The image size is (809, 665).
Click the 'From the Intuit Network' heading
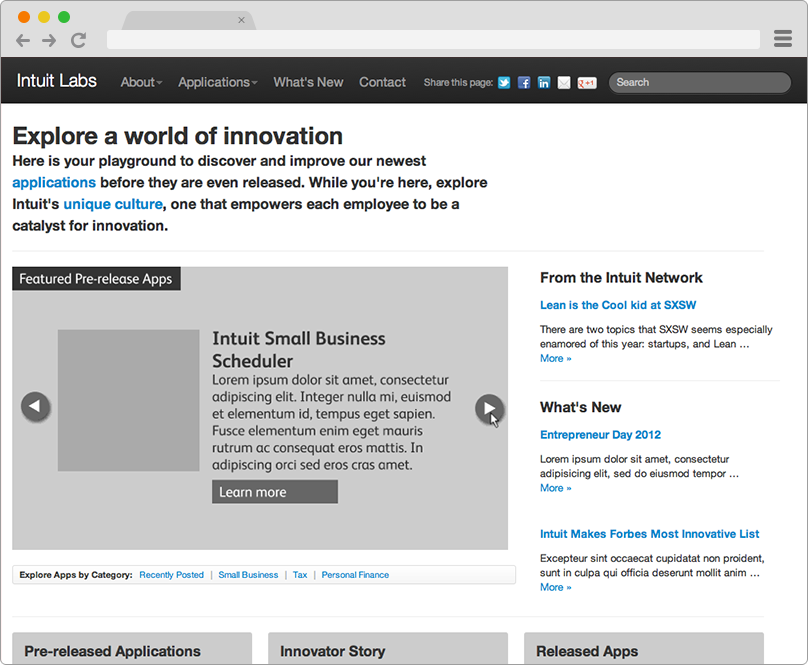(621, 278)
